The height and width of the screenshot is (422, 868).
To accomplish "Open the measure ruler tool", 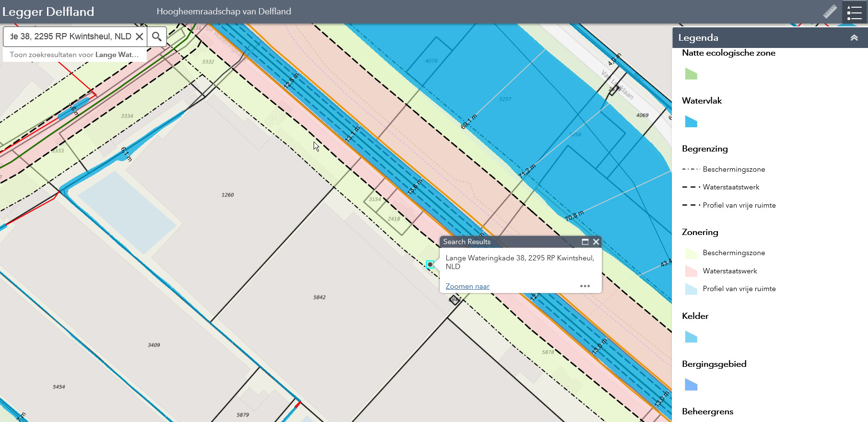I will coord(830,12).
